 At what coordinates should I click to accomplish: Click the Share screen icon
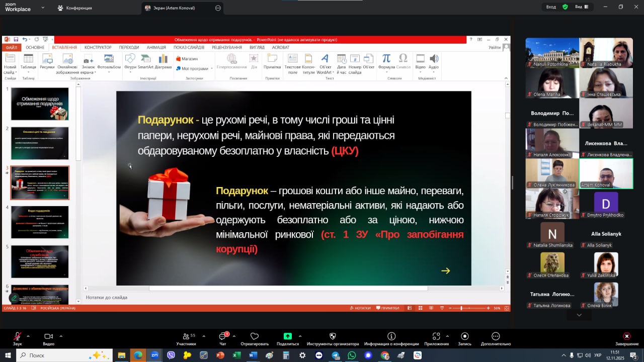pyautogui.click(x=287, y=337)
